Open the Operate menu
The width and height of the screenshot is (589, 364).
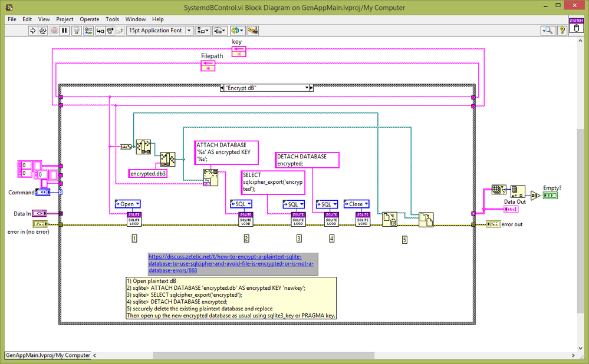coord(90,19)
